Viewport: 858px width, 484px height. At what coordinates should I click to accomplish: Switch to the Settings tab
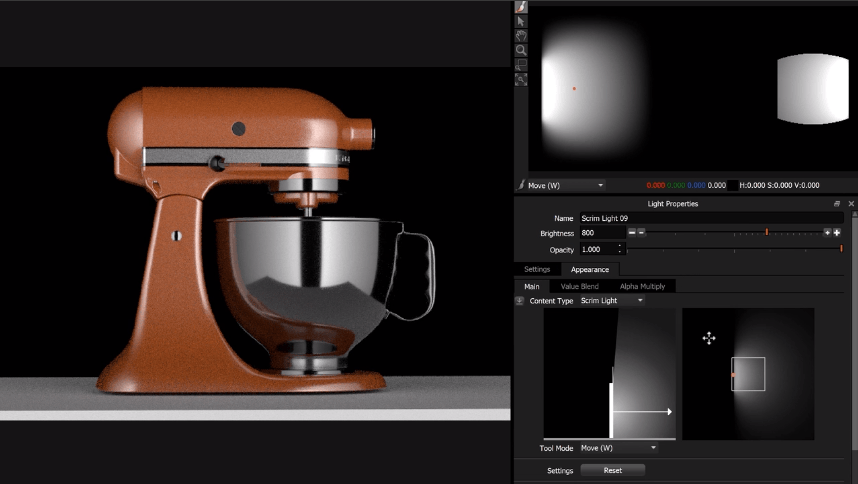coord(537,269)
